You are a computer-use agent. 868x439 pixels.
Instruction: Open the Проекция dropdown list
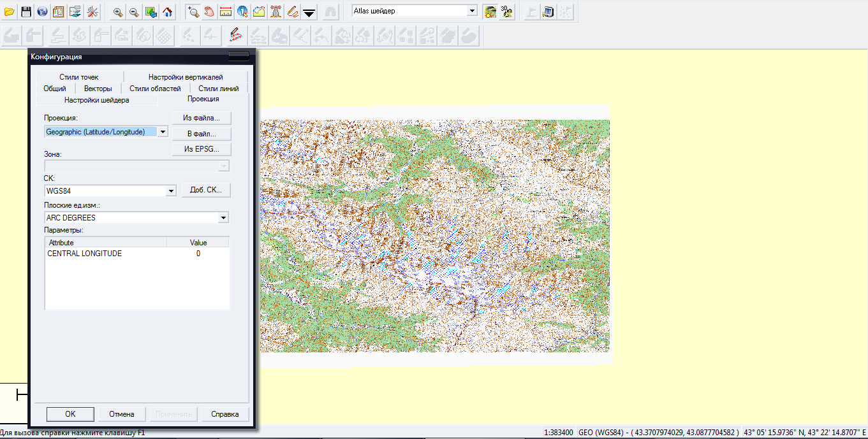[163, 132]
